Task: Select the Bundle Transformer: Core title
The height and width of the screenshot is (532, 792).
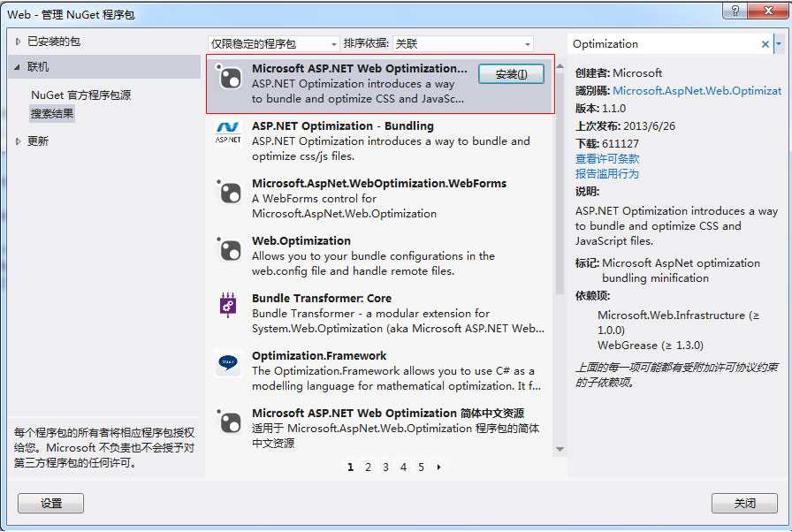Action: click(x=322, y=299)
